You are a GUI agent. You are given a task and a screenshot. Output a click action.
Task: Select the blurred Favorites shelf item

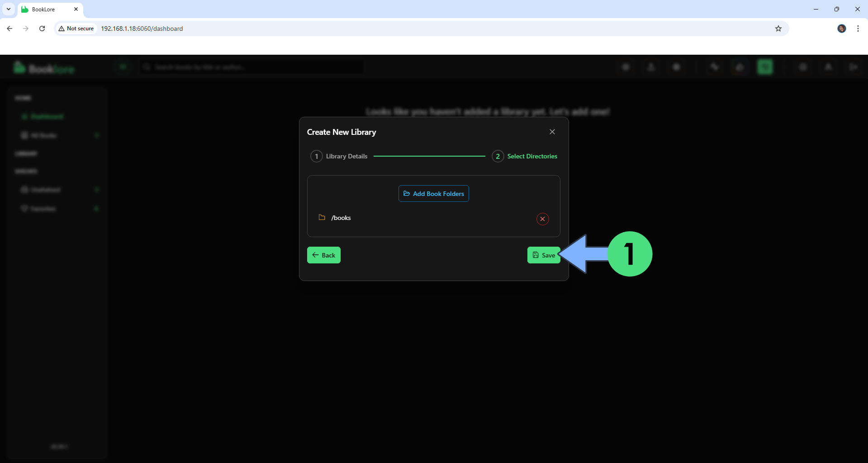coord(57,209)
